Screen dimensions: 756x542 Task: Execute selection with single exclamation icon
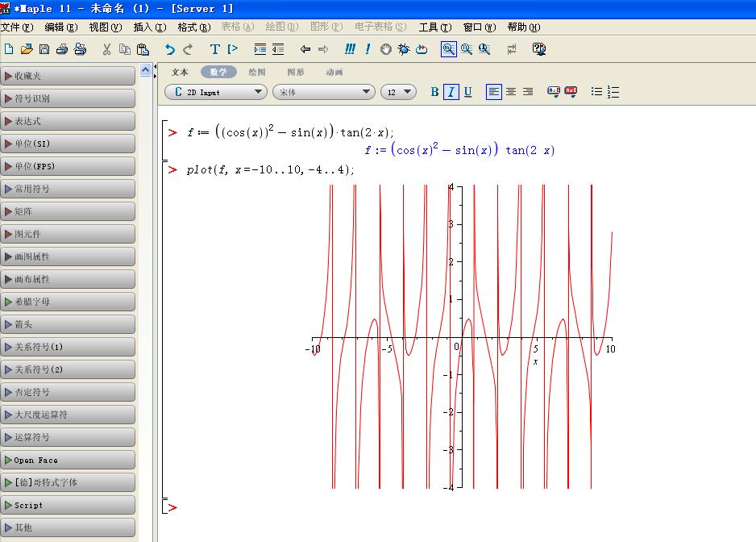(x=368, y=48)
